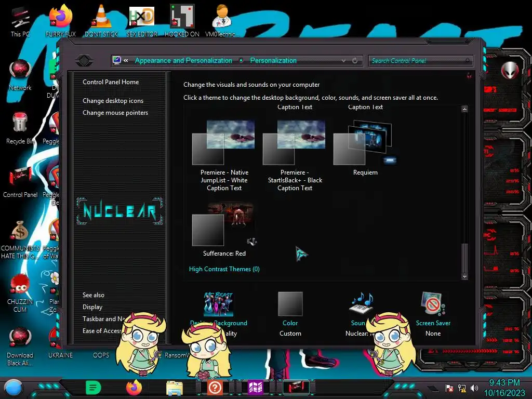Open the UKRAINE desktop item

pyautogui.click(x=60, y=355)
